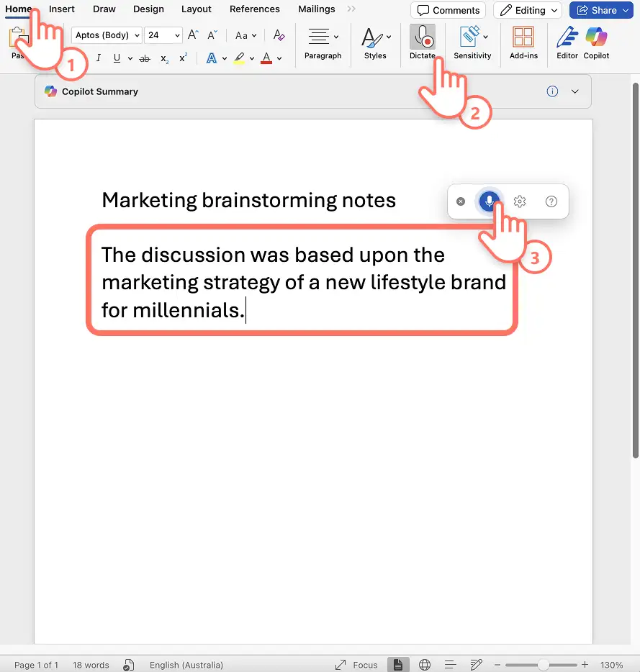
Task: Click the Dictate microphone ribbon button
Action: [x=423, y=42]
